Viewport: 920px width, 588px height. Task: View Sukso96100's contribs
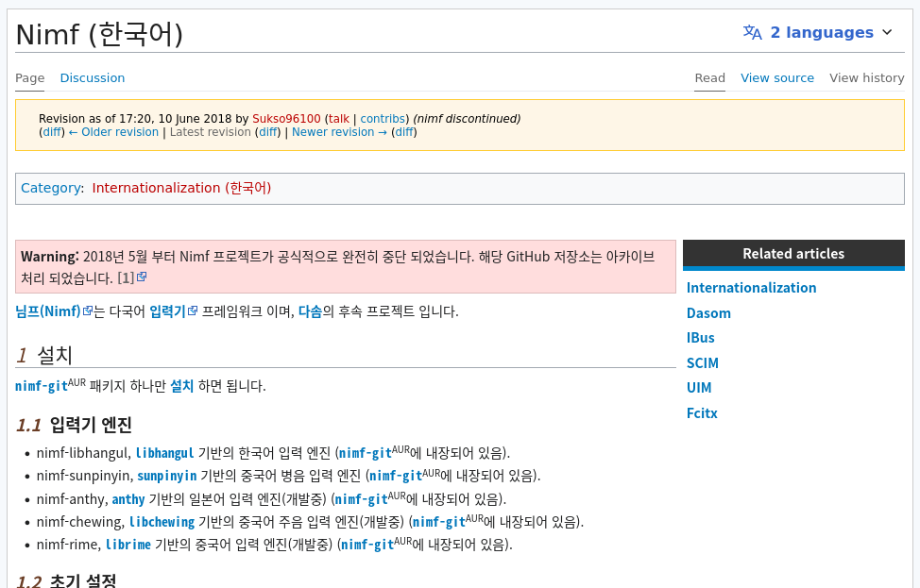[x=383, y=118]
